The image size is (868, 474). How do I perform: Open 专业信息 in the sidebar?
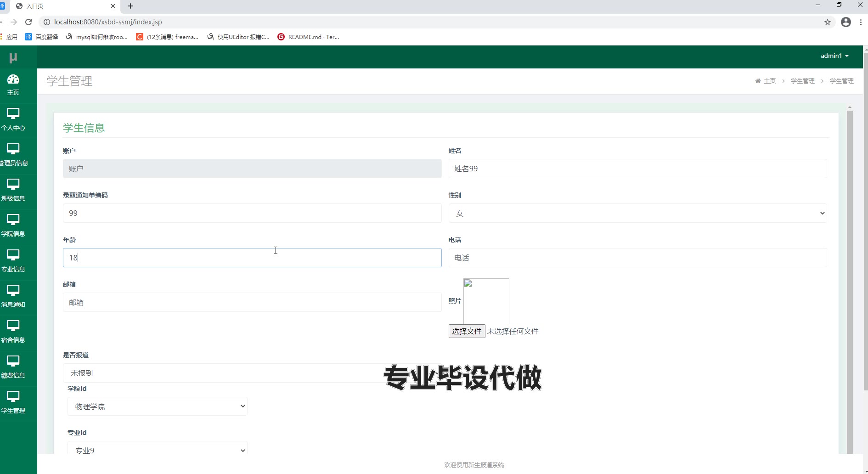click(x=13, y=262)
